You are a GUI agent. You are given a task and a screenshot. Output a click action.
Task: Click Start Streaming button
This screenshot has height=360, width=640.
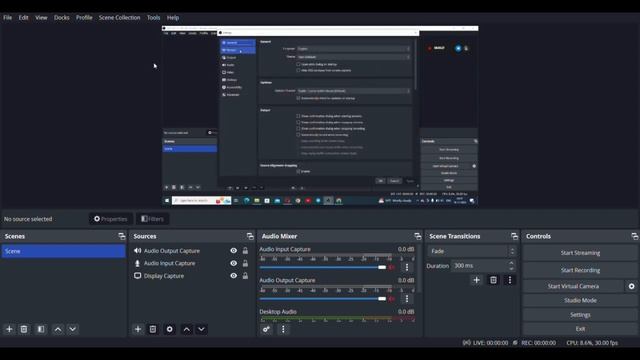580,253
